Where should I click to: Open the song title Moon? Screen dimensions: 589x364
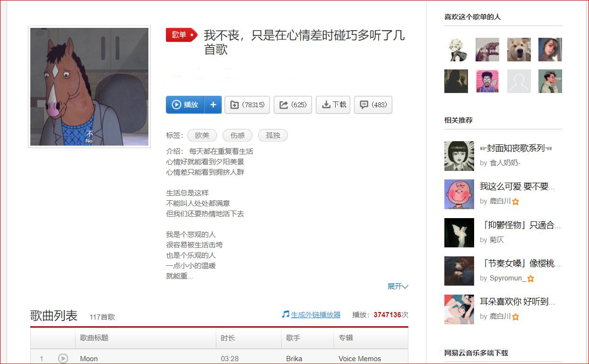coord(89,359)
